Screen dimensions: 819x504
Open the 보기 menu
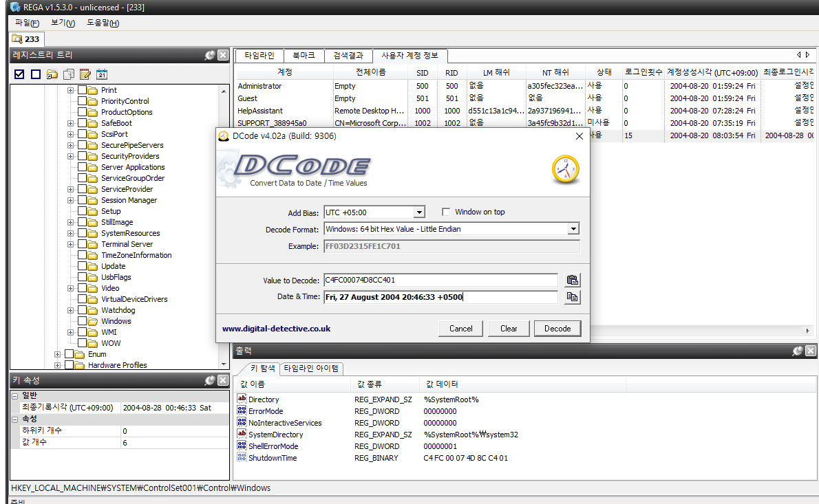pyautogui.click(x=63, y=23)
